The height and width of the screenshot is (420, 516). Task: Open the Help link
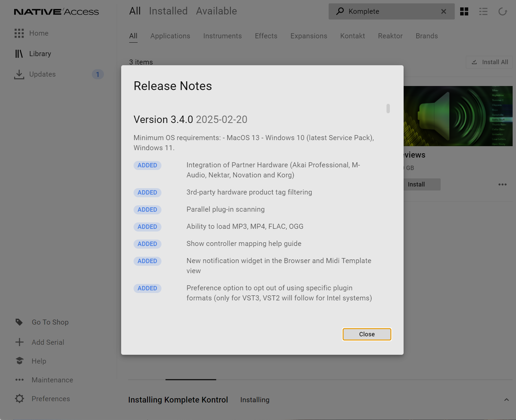pyautogui.click(x=39, y=361)
